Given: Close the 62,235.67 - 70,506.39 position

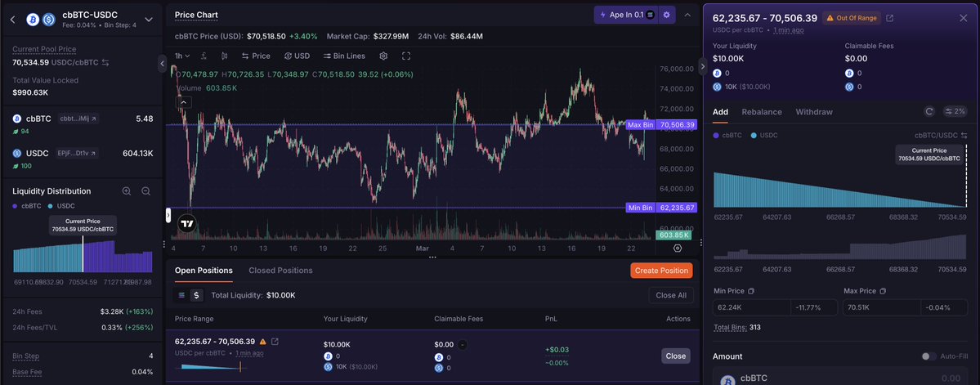Looking at the screenshot, I should (676, 356).
